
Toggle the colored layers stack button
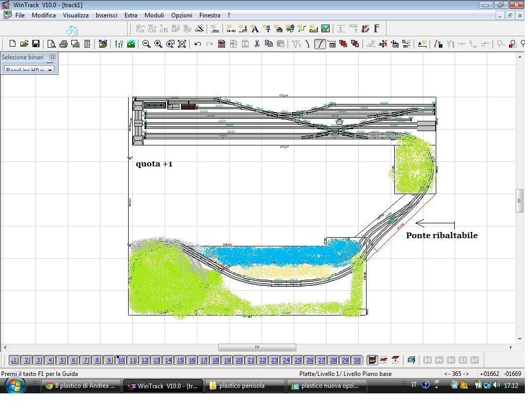pyautogui.click(x=372, y=360)
